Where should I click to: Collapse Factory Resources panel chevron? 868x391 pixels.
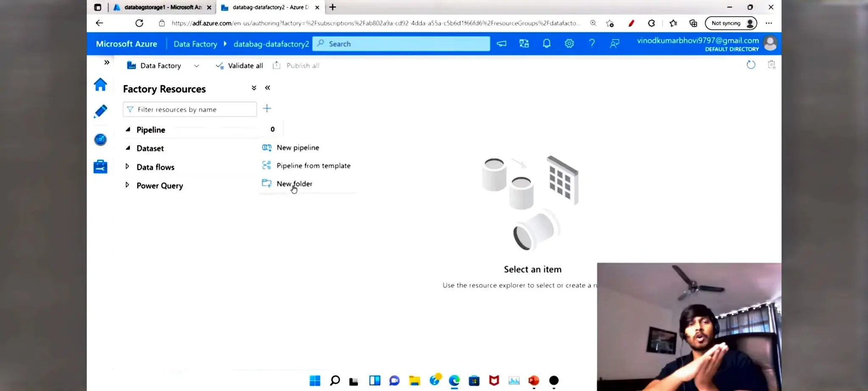tap(267, 88)
